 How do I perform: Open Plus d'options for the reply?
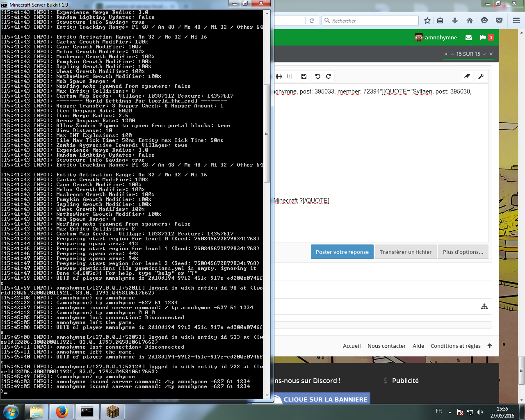coord(463,252)
